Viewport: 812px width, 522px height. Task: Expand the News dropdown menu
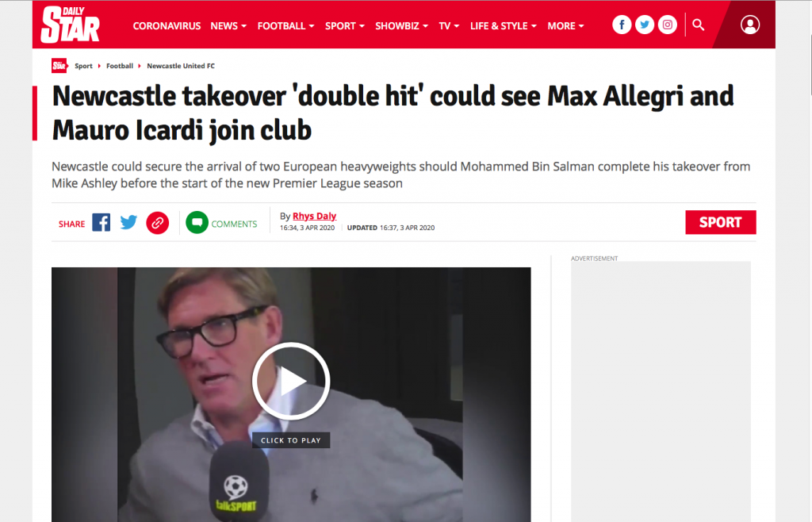point(228,26)
